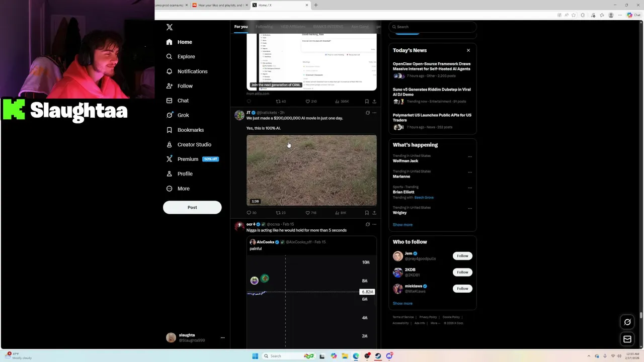644x362 pixels.
Task: Click Grok explain icon on JT's post
Action: point(367,113)
